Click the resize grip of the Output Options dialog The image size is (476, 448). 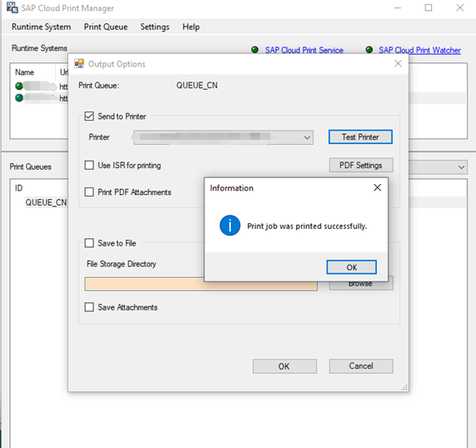click(404, 387)
